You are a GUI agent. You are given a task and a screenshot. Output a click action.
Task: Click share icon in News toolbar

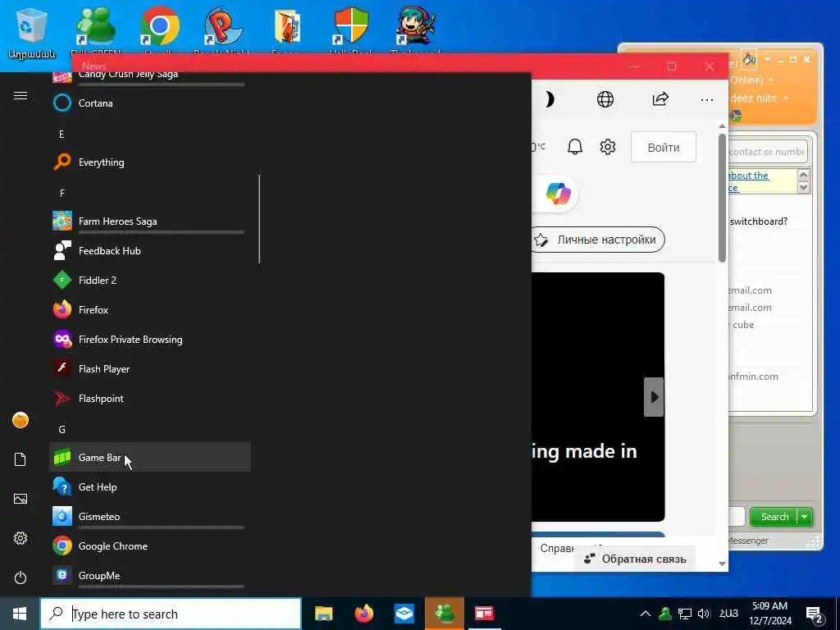(660, 99)
